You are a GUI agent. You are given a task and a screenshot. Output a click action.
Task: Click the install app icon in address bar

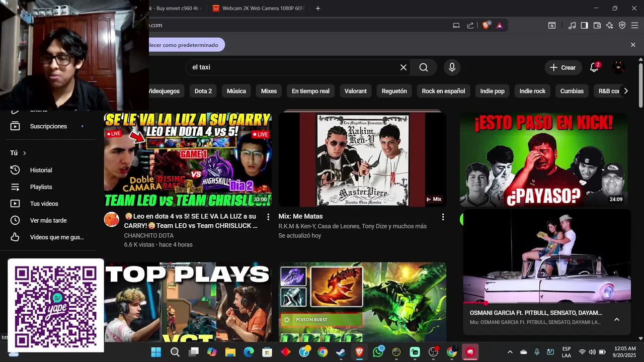456,25
